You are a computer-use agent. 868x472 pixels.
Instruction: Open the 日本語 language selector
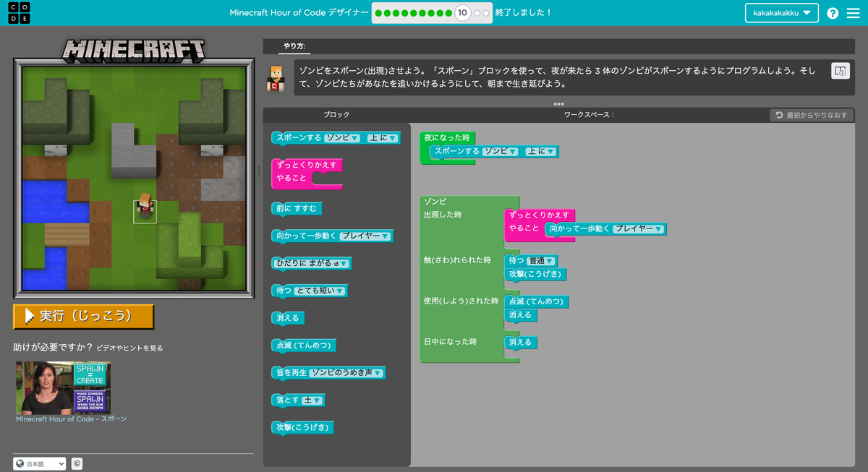pos(39,464)
